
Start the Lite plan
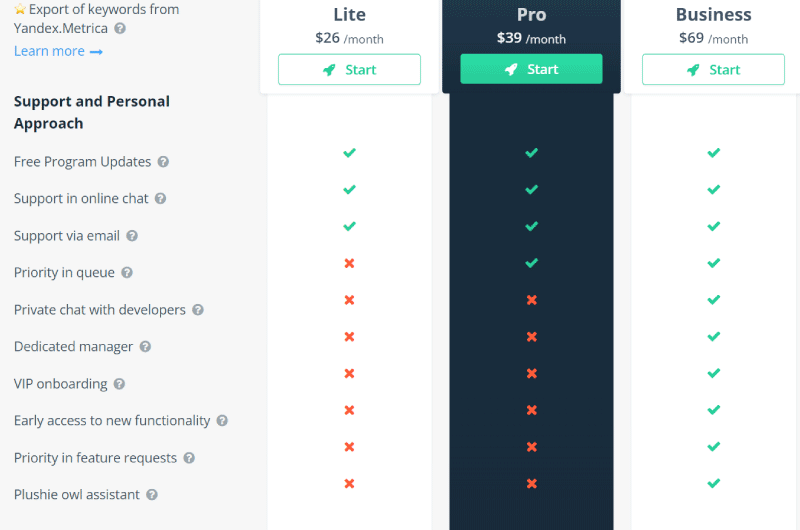(x=349, y=69)
